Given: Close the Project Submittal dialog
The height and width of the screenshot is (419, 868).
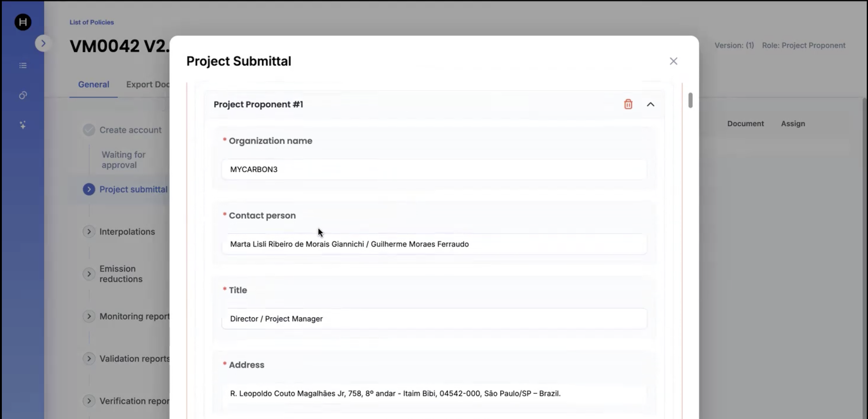Looking at the screenshot, I should 673,61.
